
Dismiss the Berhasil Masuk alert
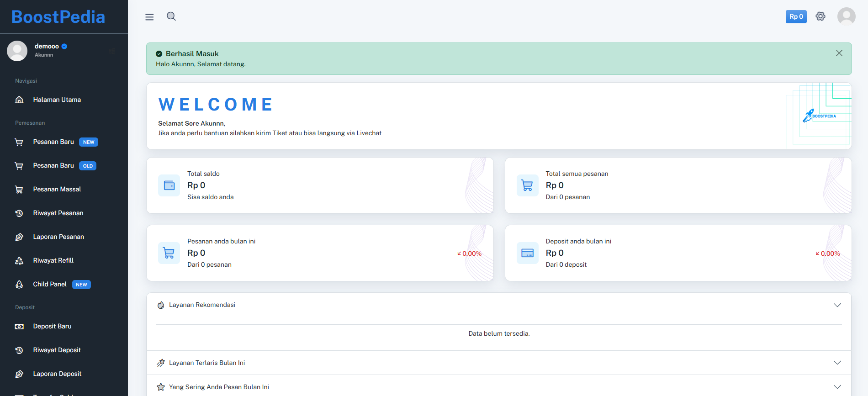[x=839, y=53]
